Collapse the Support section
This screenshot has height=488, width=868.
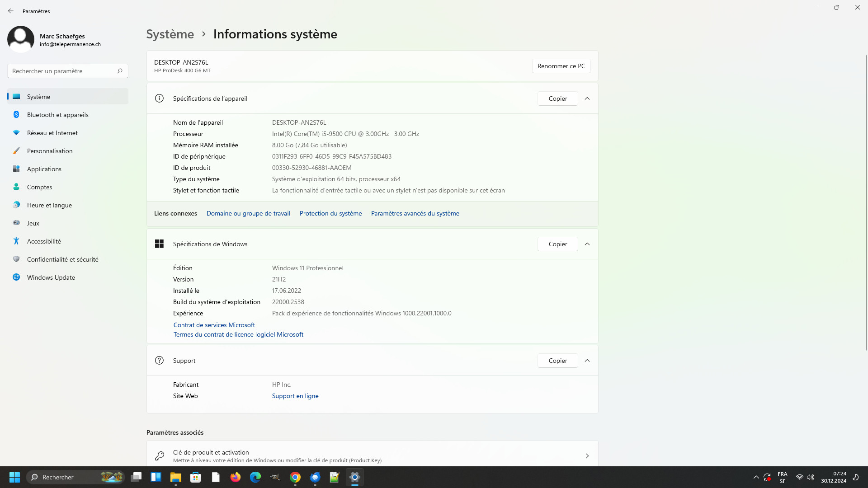(587, 361)
